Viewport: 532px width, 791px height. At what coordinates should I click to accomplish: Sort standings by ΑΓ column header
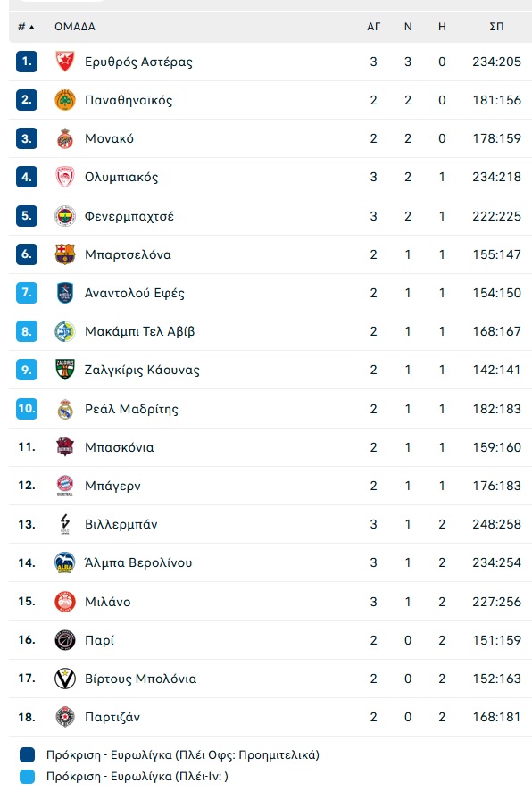pyautogui.click(x=374, y=27)
